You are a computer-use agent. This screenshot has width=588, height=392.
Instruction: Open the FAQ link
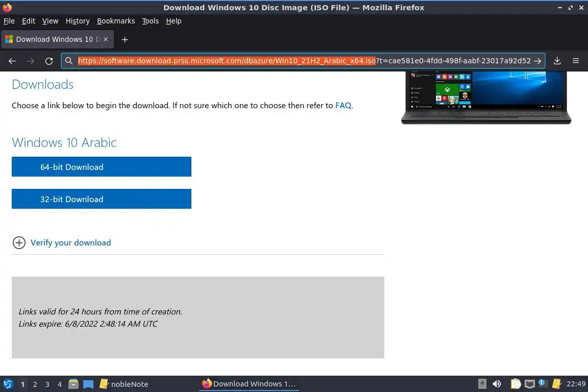coord(343,106)
